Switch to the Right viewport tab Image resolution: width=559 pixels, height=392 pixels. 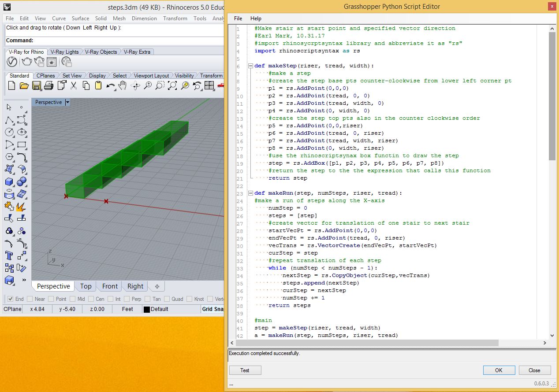[135, 286]
